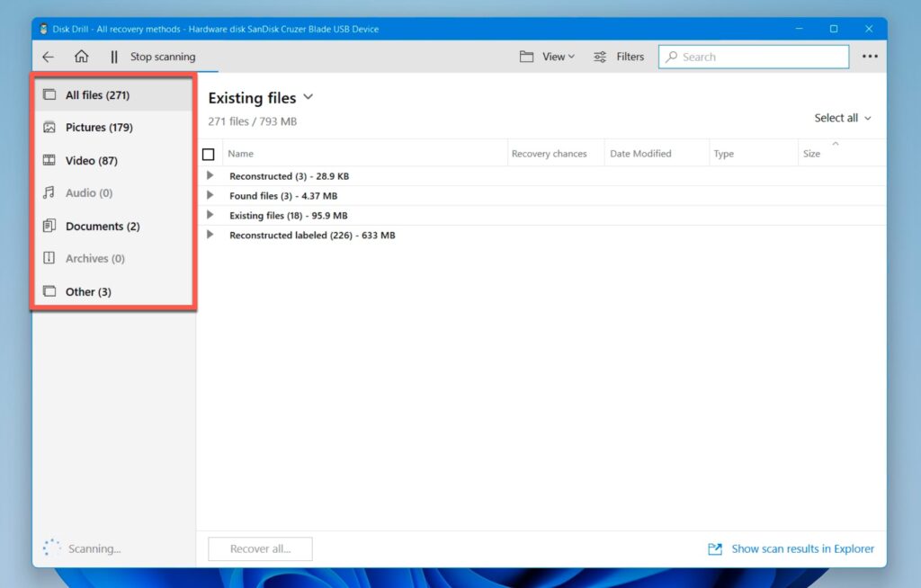Select the Audio category icon
The image size is (921, 588).
coord(49,192)
